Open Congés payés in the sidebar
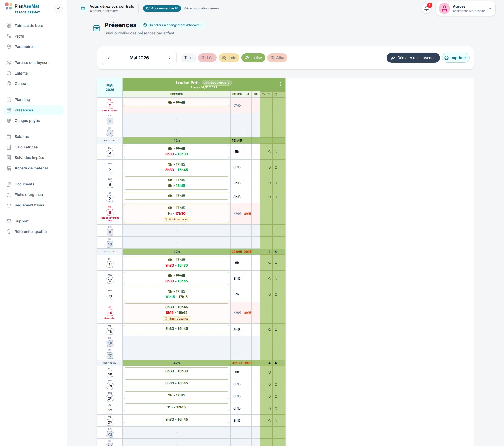This screenshot has height=446, width=504. coord(33,121)
